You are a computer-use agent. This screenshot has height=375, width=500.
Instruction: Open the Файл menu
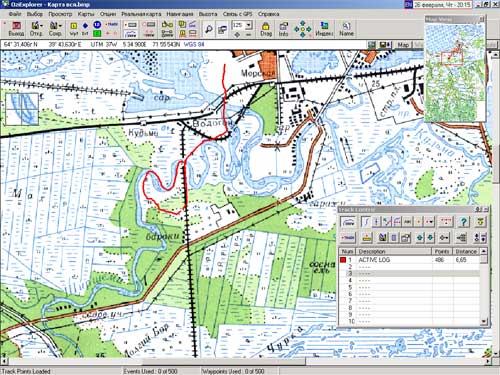click(15, 14)
